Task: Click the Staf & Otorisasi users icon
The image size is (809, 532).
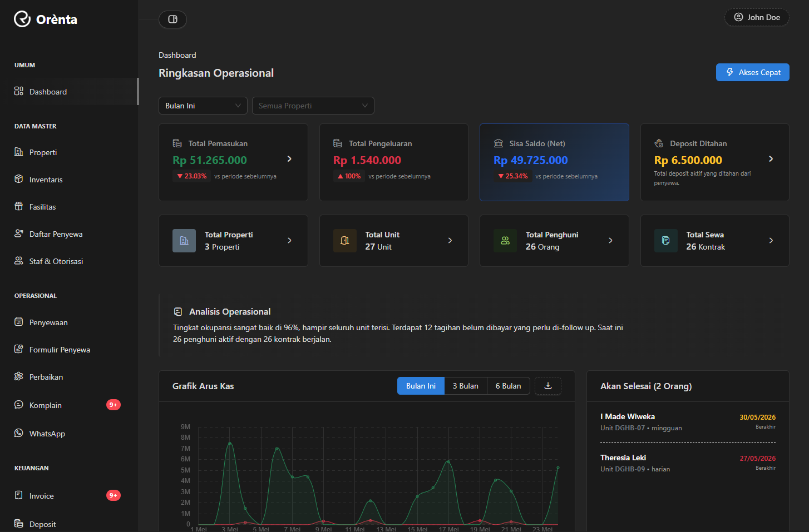Action: (19, 261)
